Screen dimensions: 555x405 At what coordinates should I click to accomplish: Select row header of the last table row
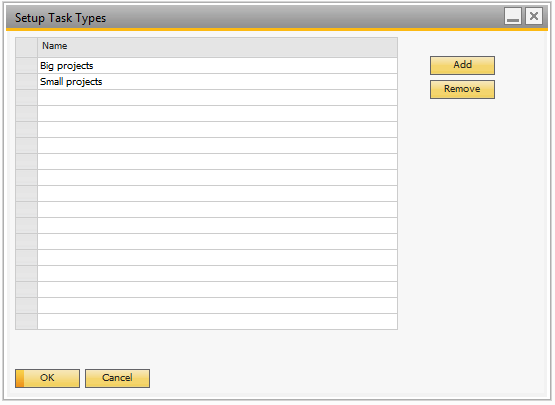click(x=27, y=321)
